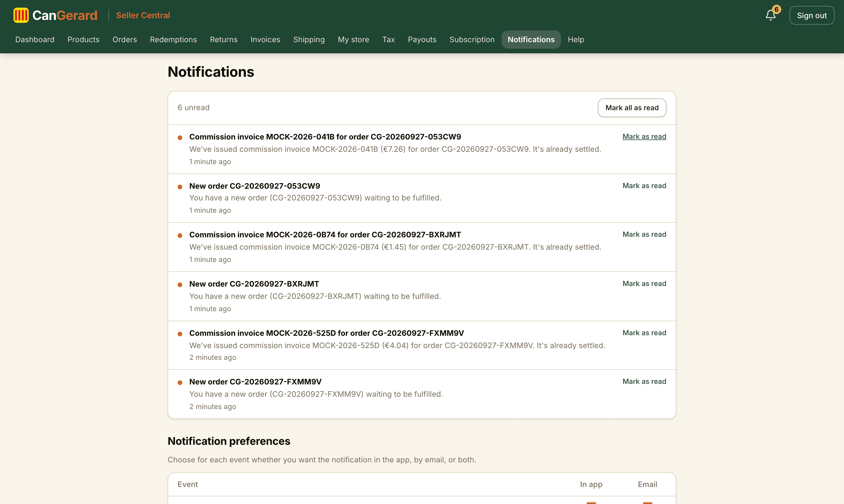The height and width of the screenshot is (504, 844).
Task: Click the '6 unread' count text
Action: [194, 108]
